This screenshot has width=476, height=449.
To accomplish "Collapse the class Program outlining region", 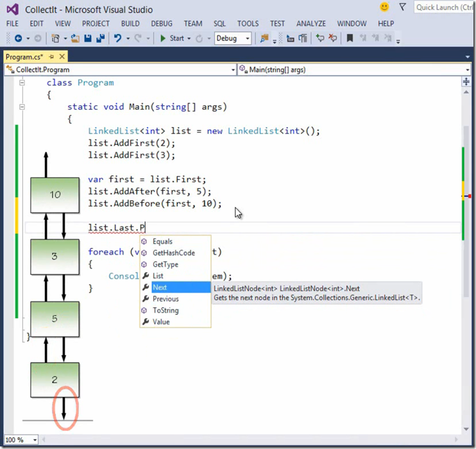I will pyautogui.click(x=22, y=83).
